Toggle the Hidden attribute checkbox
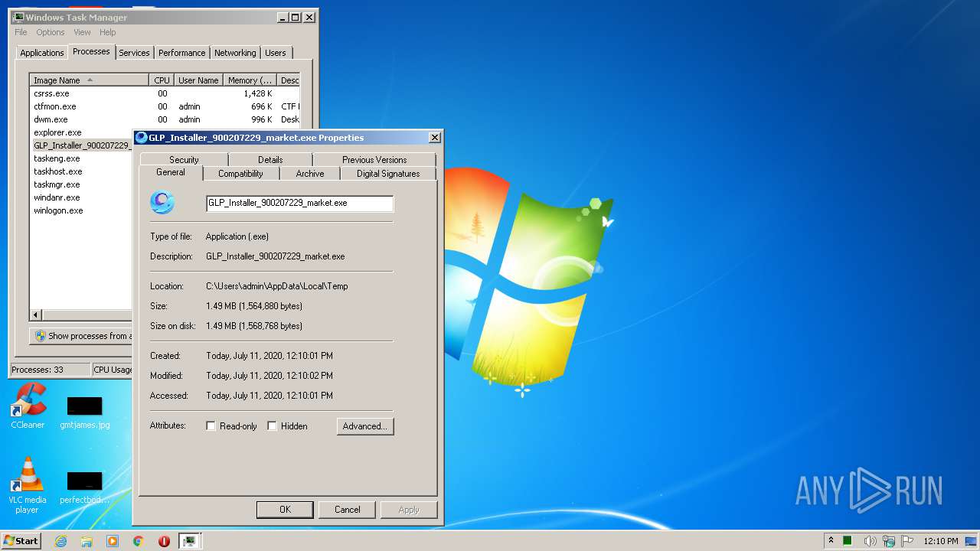 272,426
